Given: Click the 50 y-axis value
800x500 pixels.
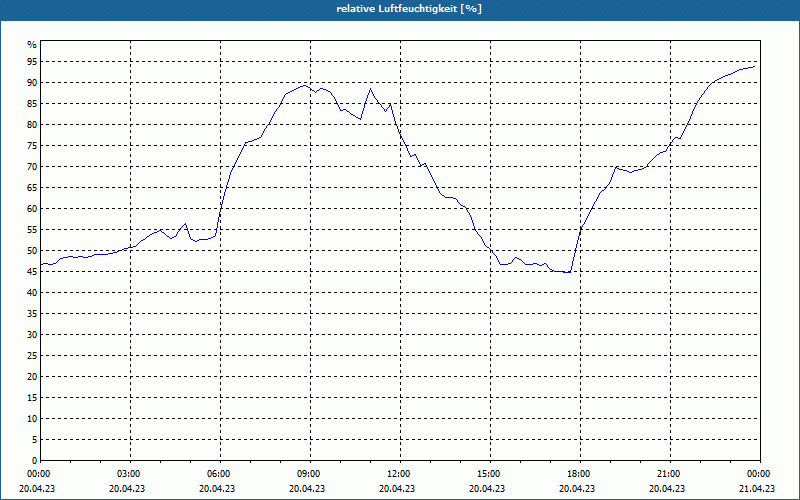Looking at the screenshot, I should pos(32,251).
